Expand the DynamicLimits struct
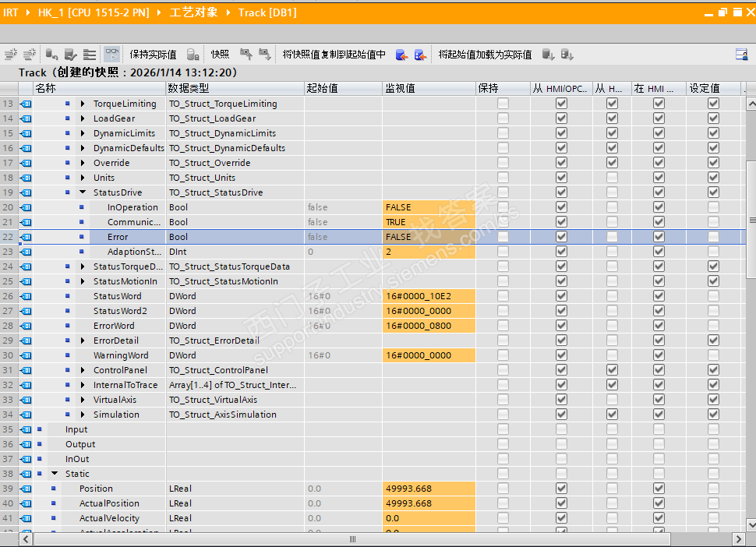756x547 pixels. click(83, 133)
